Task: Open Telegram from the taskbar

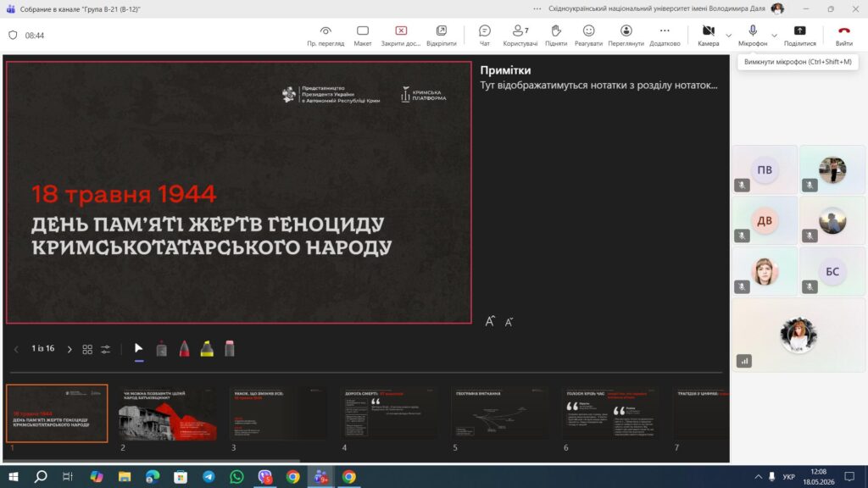Action: tap(209, 477)
